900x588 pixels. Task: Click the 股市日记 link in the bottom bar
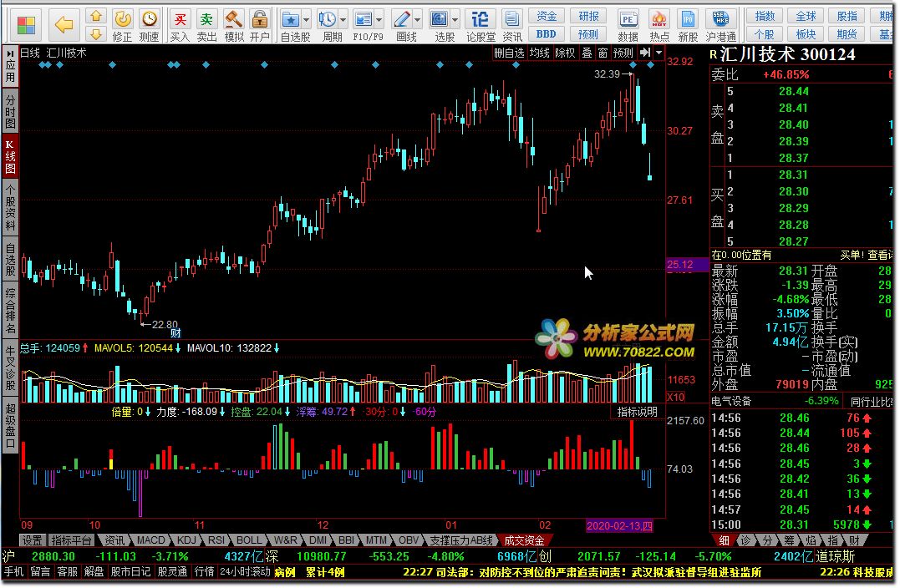tap(131, 572)
